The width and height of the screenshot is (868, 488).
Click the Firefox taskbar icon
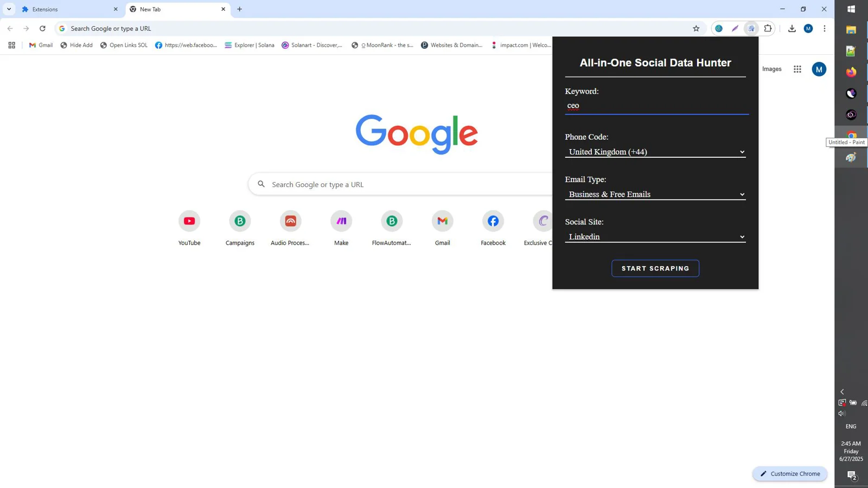(851, 72)
